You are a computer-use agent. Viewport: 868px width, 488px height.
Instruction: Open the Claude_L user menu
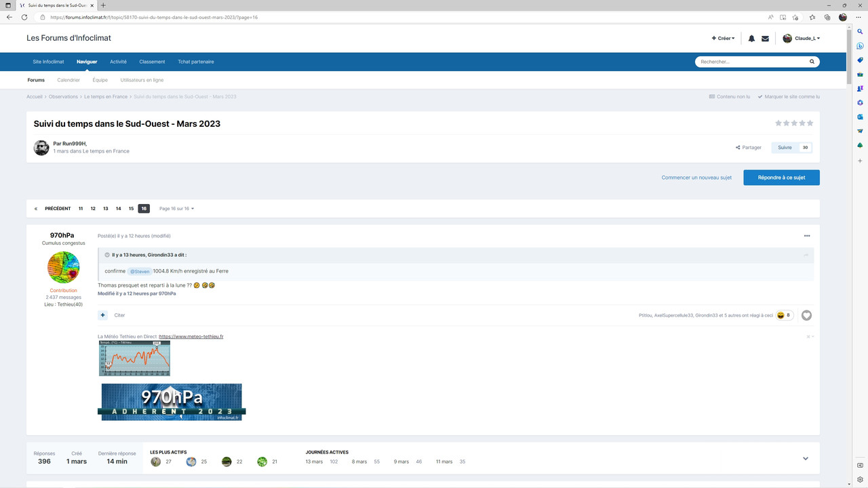[802, 39]
